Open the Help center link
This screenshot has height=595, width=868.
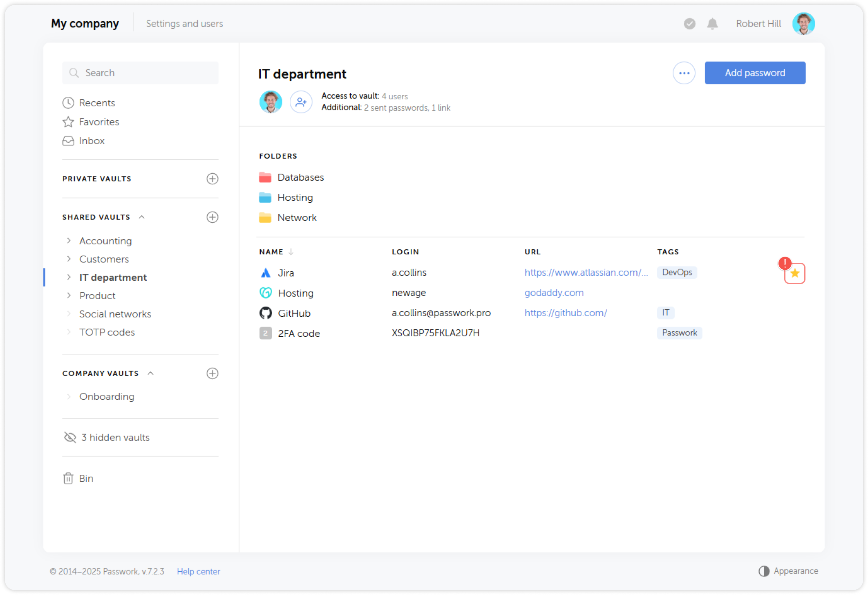pos(199,571)
